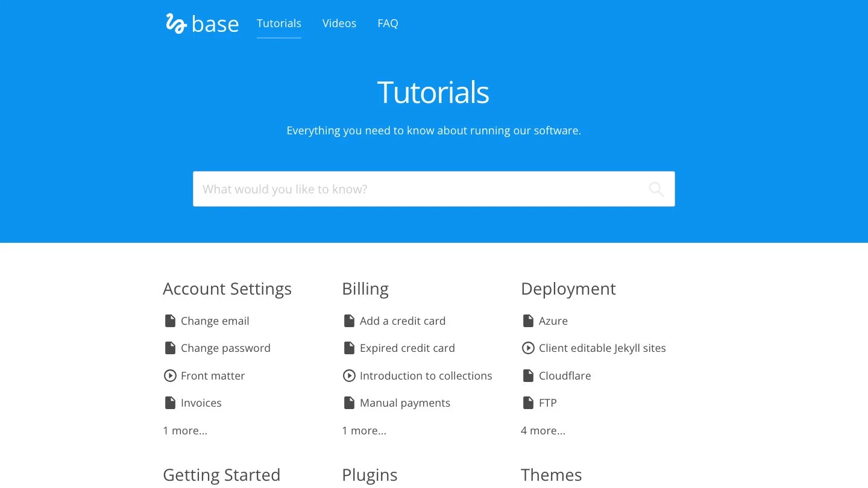
Task: Click the Themes heading
Action: click(x=552, y=475)
